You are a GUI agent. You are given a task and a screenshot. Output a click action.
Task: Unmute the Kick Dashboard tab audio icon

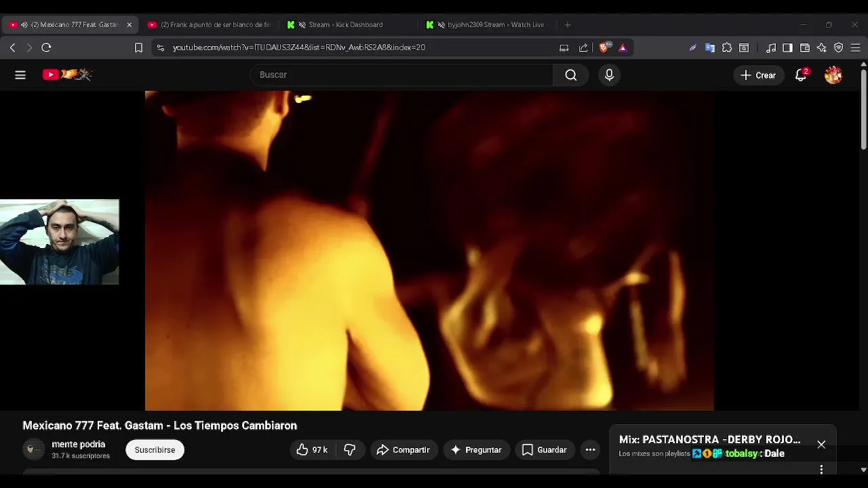(x=302, y=24)
